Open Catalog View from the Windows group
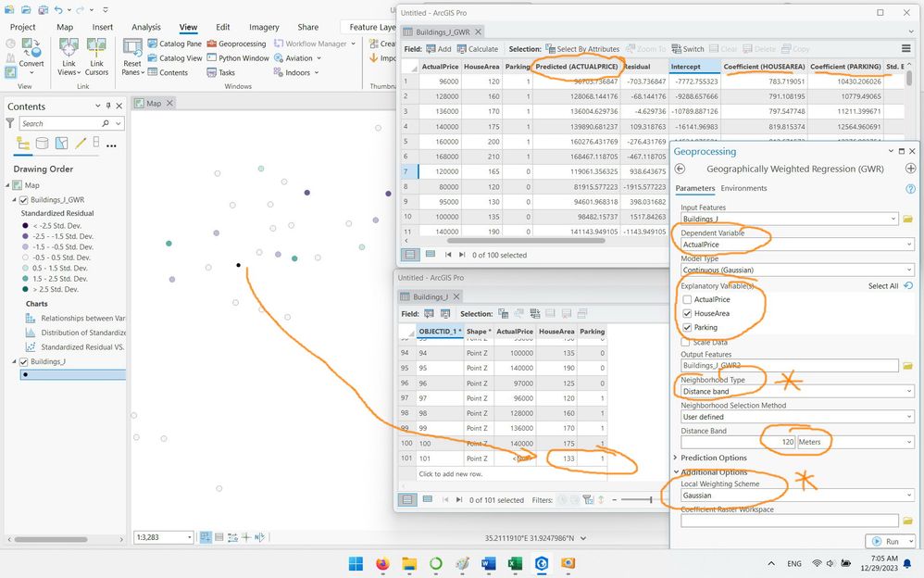 tap(174, 57)
